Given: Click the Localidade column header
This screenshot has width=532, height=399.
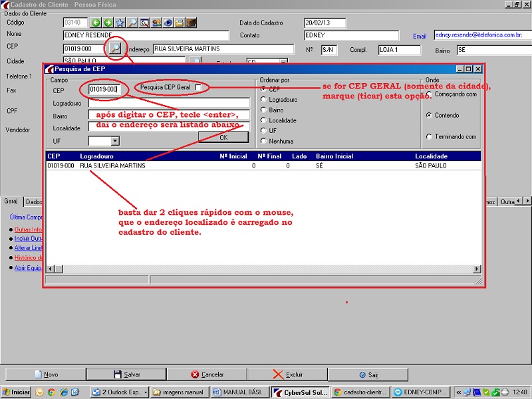Looking at the screenshot, I should [x=431, y=156].
